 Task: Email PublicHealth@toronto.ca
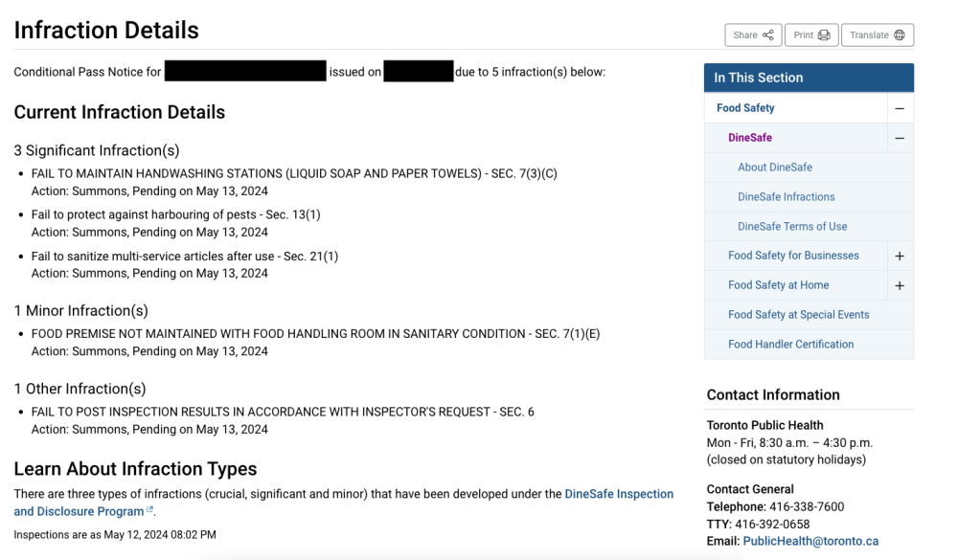tap(810, 542)
